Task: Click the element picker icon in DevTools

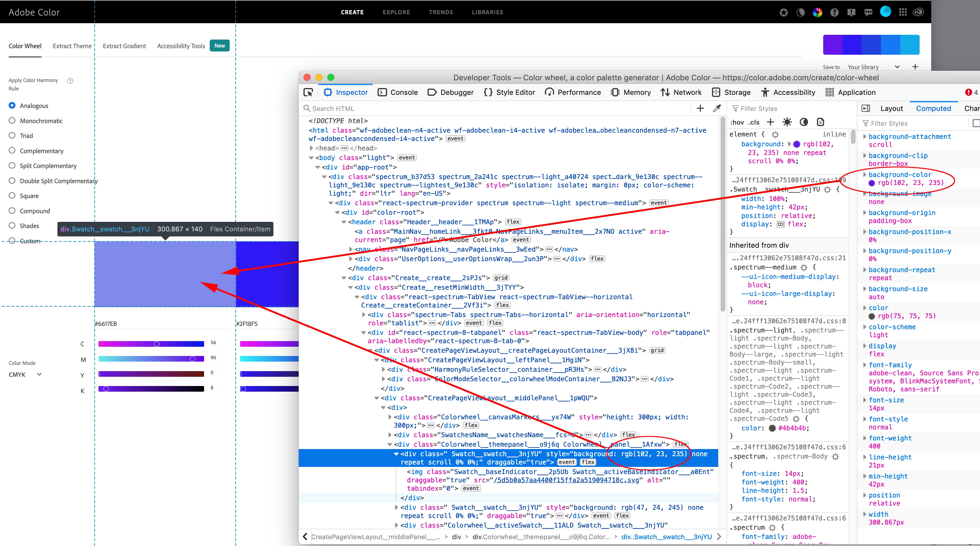Action: click(308, 92)
